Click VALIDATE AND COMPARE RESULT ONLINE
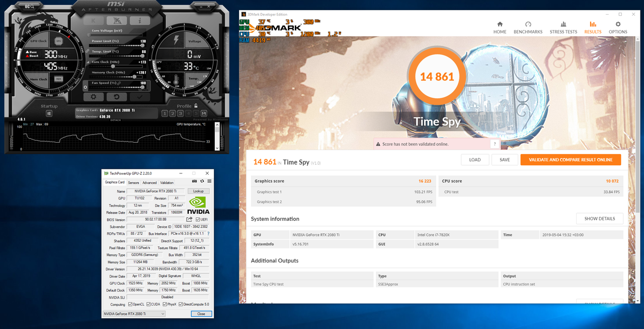 click(x=571, y=160)
